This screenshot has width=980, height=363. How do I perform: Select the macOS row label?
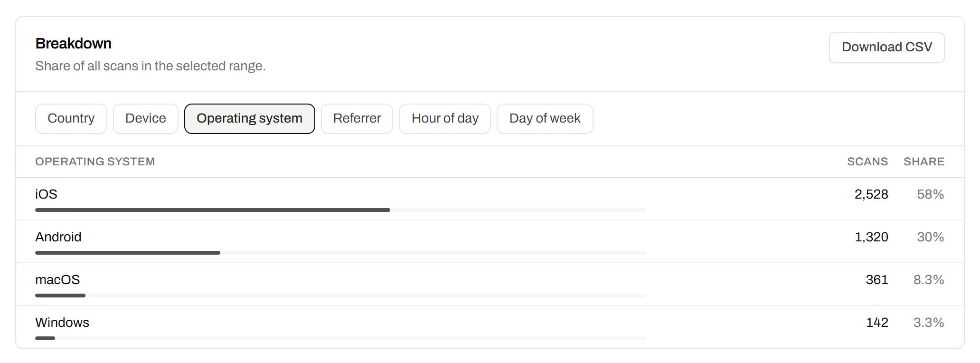57,280
